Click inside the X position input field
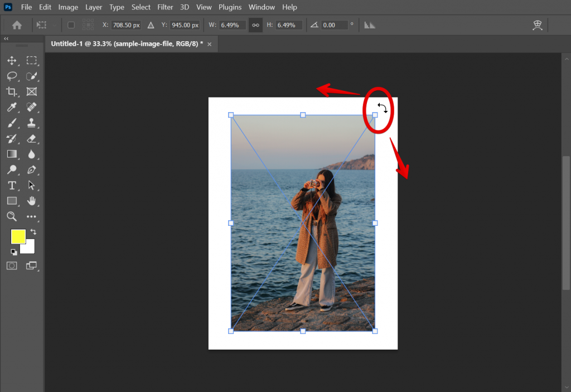Image resolution: width=571 pixels, height=392 pixels. pos(127,25)
